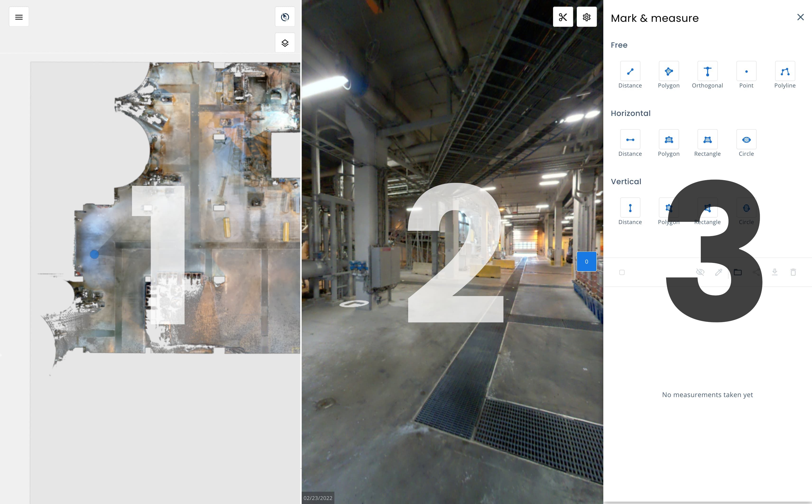This screenshot has height=504, width=812.
Task: Open the hamburger menu at top left
Action: [x=19, y=16]
